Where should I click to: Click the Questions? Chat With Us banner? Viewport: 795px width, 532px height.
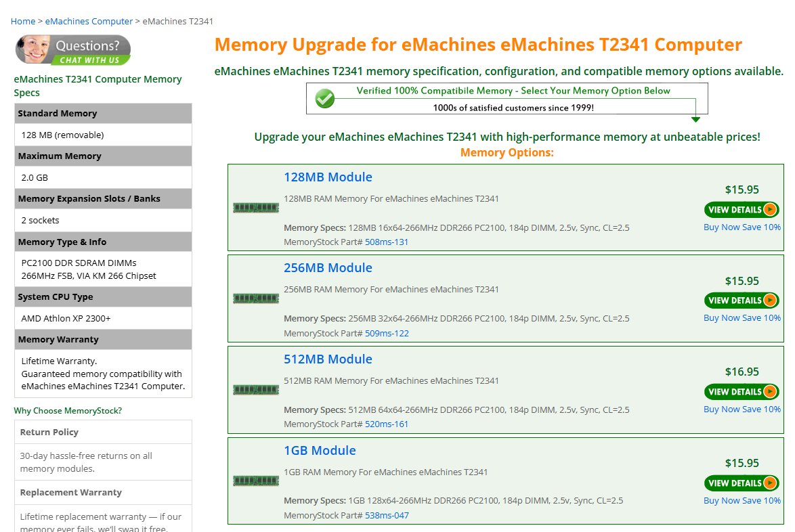point(73,49)
